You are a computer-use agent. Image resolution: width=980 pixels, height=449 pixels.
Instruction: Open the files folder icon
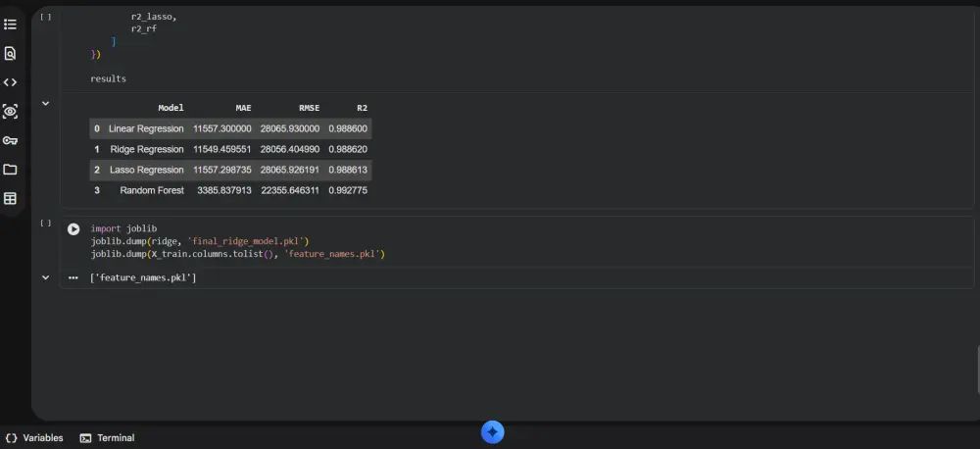click(x=10, y=170)
